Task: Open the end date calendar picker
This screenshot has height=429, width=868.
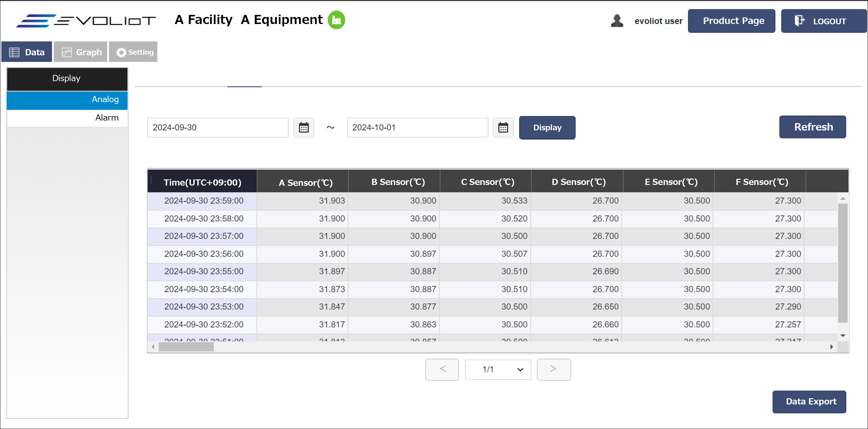Action: pos(503,128)
